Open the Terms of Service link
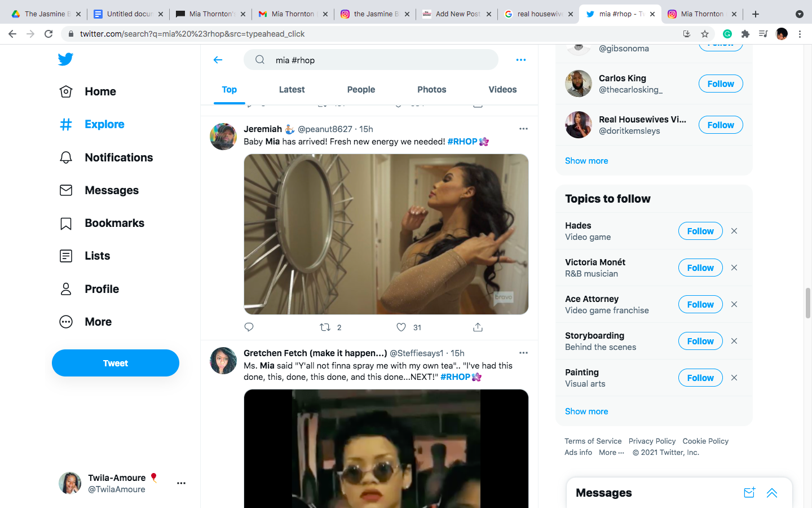 [593, 441]
